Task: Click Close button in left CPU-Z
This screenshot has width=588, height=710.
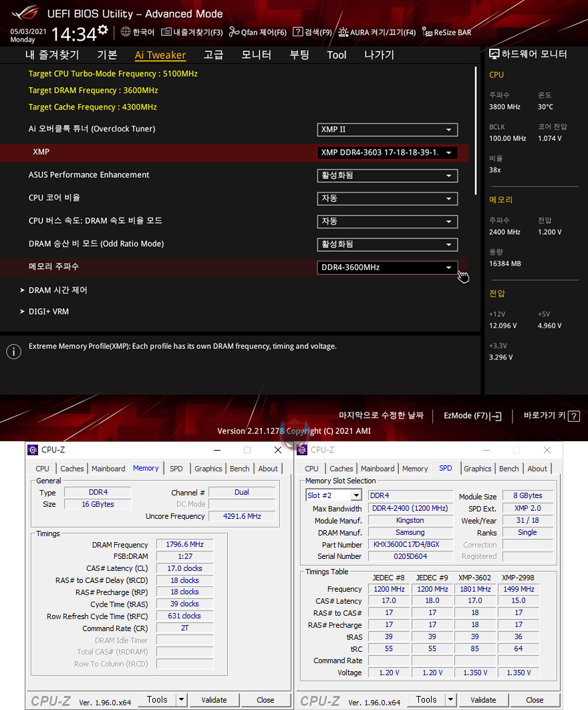Action: (265, 700)
